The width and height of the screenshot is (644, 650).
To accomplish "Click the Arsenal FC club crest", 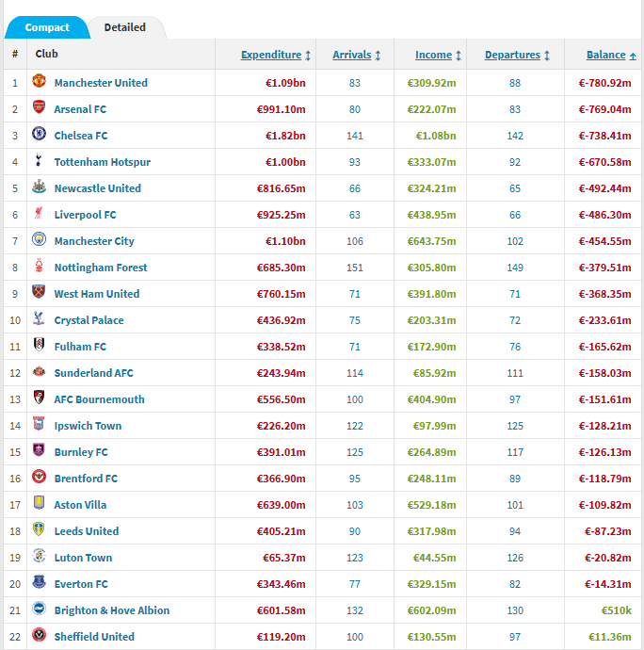I will point(39,107).
